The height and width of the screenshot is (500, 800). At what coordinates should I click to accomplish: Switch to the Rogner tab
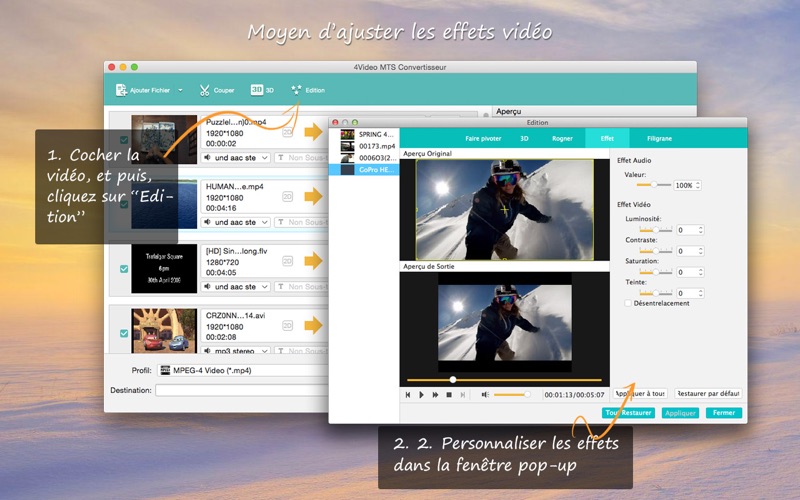[x=562, y=138]
